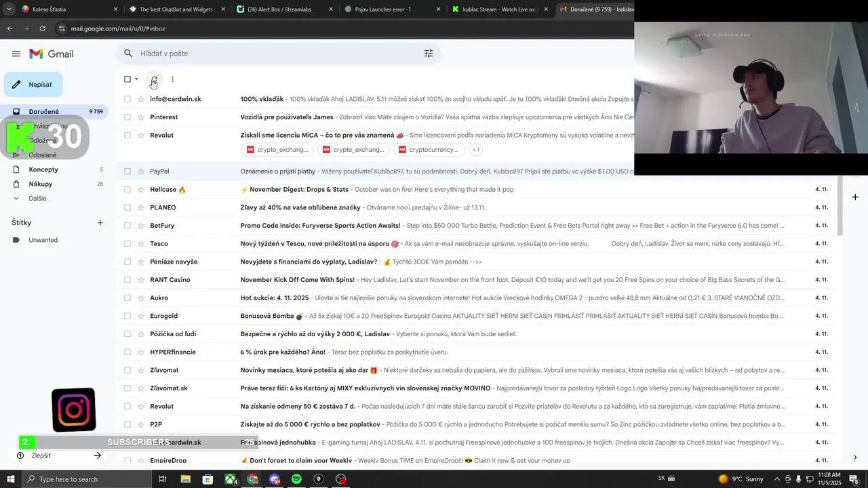Switch to Pojav Launcher error tab
This screenshot has height=488, width=868.
(391, 9)
